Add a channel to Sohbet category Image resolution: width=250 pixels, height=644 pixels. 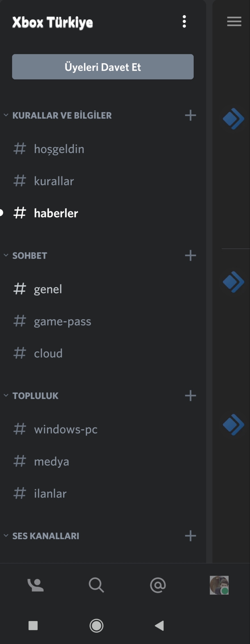190,256
